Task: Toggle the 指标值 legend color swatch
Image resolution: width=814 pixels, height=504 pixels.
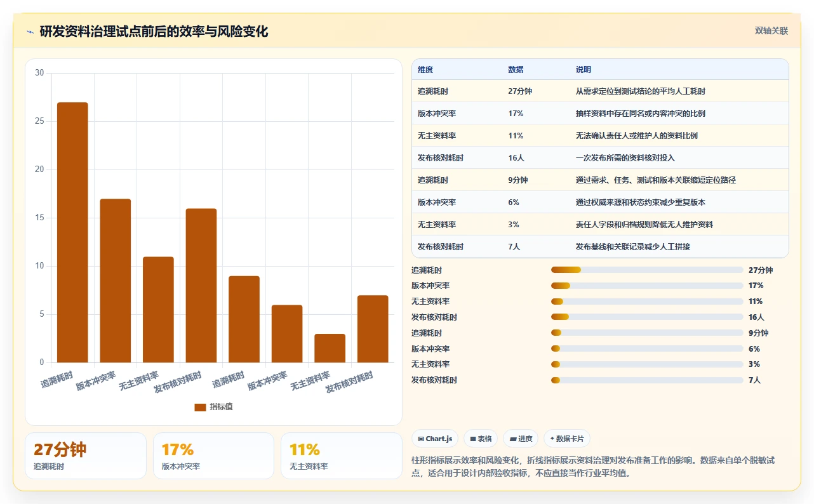Action: (x=200, y=408)
